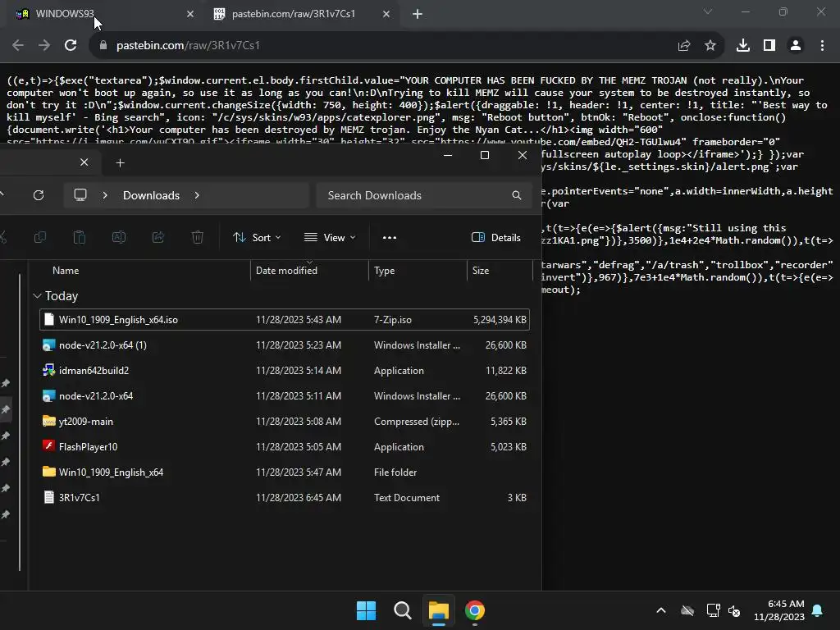Click the This PC breadcrumb icon

(x=80, y=195)
